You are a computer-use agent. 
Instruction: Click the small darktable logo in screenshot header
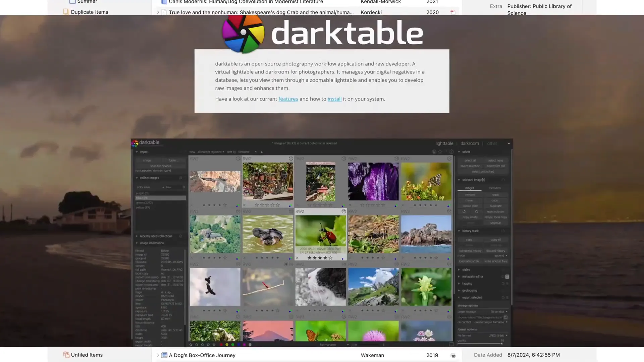[x=135, y=143]
